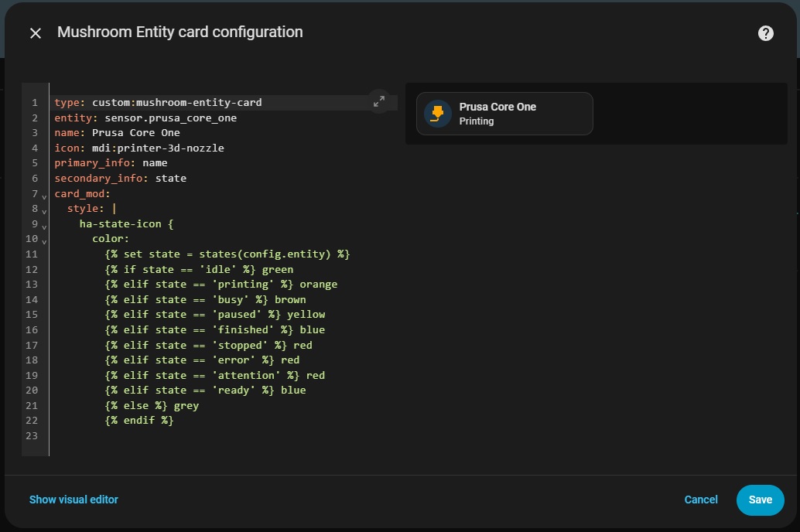Click the Printing state text in preview

tap(477, 121)
